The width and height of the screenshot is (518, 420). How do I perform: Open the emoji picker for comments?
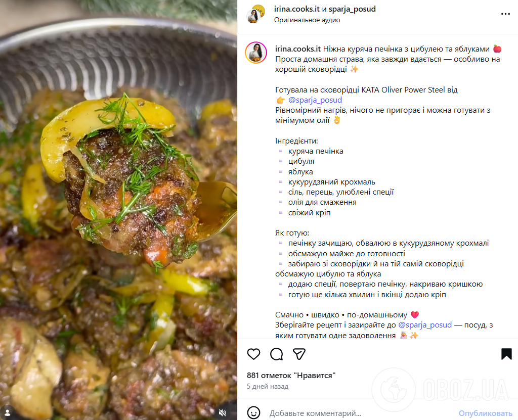coord(254,413)
